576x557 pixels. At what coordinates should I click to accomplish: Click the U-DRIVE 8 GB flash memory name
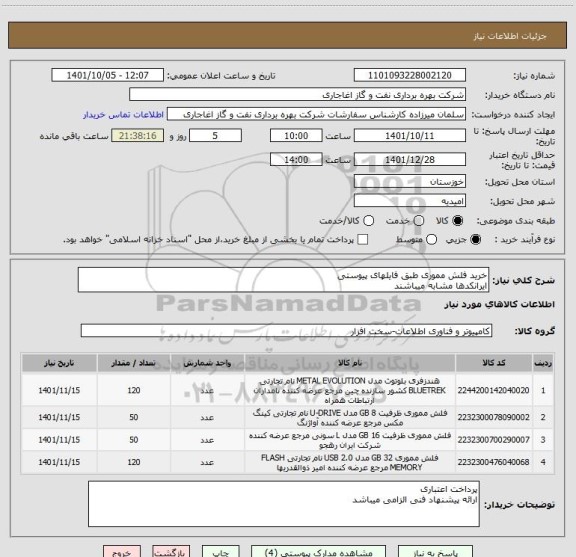tap(350, 418)
